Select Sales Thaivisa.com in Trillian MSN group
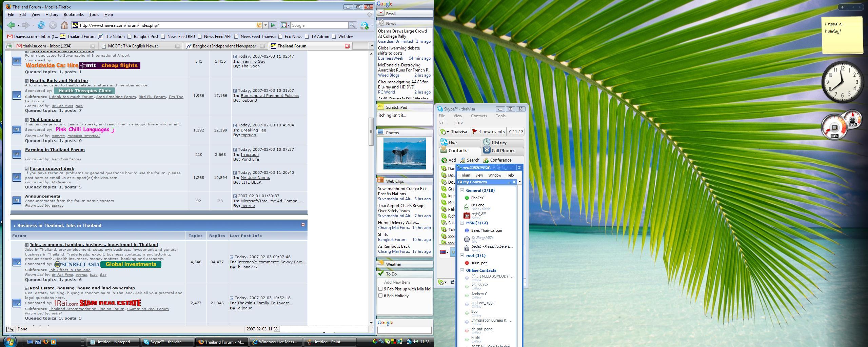Viewport: 868px width, 347px height. pos(486,230)
